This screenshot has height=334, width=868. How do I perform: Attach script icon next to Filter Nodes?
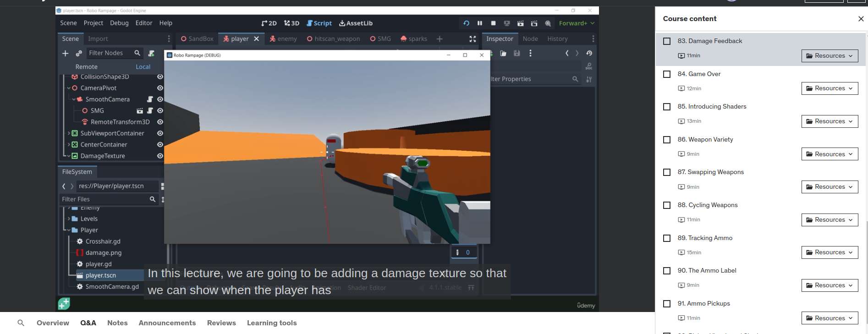tap(151, 53)
